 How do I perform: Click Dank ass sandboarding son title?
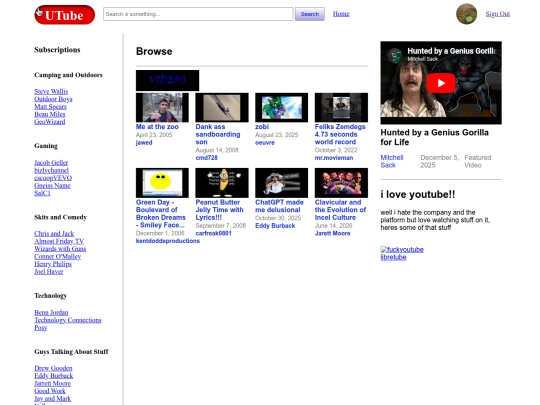click(218, 134)
